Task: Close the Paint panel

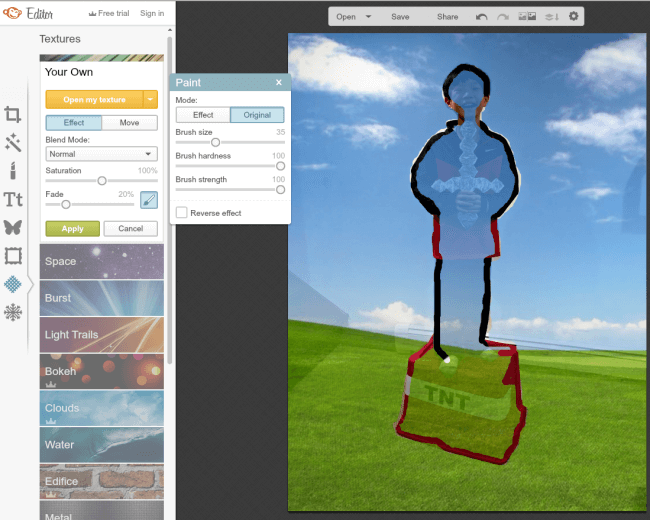Action: [x=279, y=82]
